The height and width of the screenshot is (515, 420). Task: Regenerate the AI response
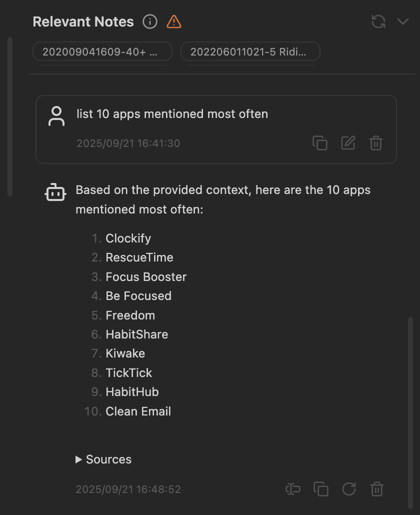click(349, 489)
